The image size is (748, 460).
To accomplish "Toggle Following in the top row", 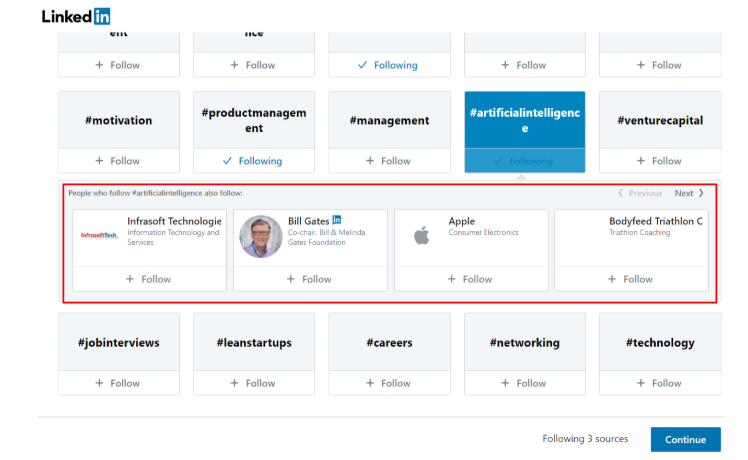I will click(389, 65).
